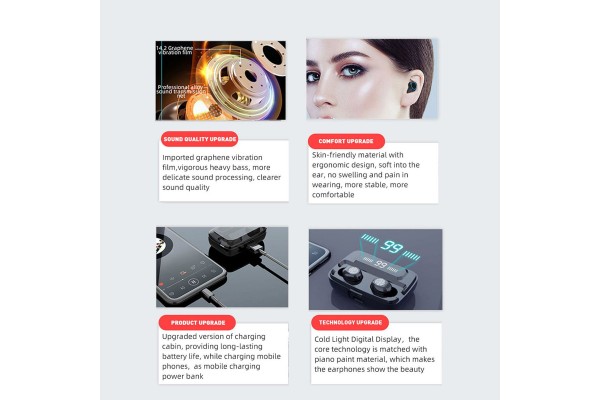Click the right earbud in charging case
The width and height of the screenshot is (600, 400).
coord(382,286)
